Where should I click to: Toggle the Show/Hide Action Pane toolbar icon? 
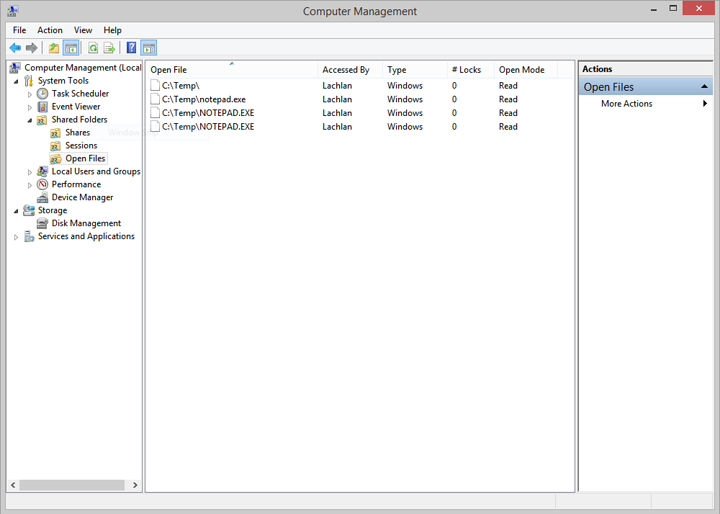148,48
